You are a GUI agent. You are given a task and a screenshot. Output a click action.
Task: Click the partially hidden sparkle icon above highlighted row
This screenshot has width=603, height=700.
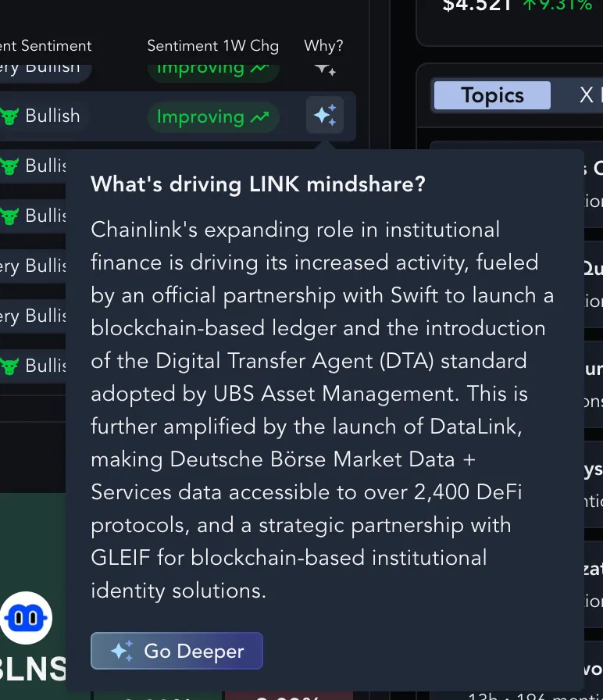325,70
